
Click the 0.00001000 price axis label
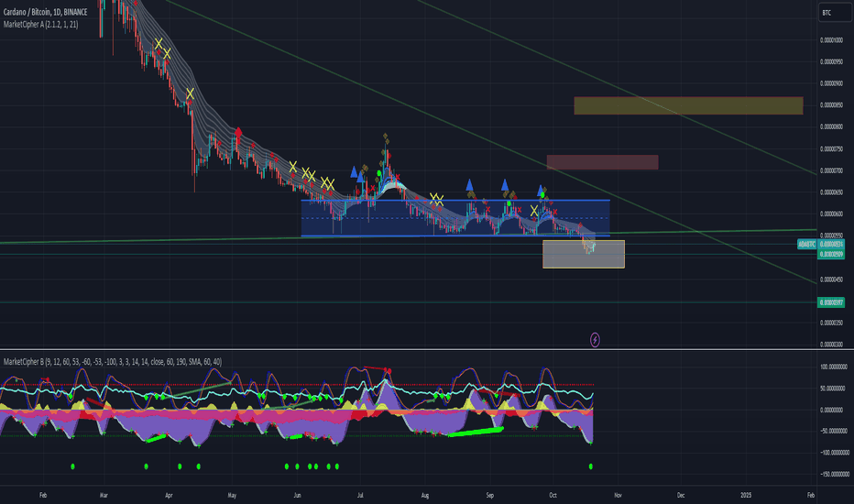831,40
